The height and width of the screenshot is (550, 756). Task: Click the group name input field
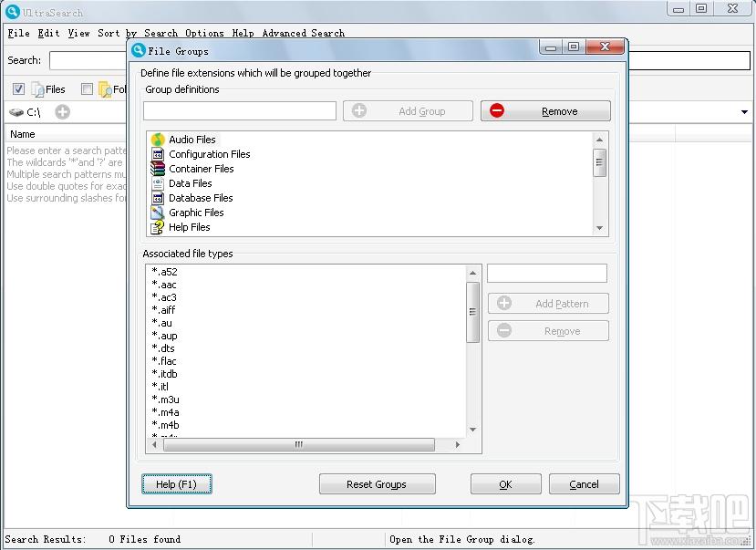240,111
